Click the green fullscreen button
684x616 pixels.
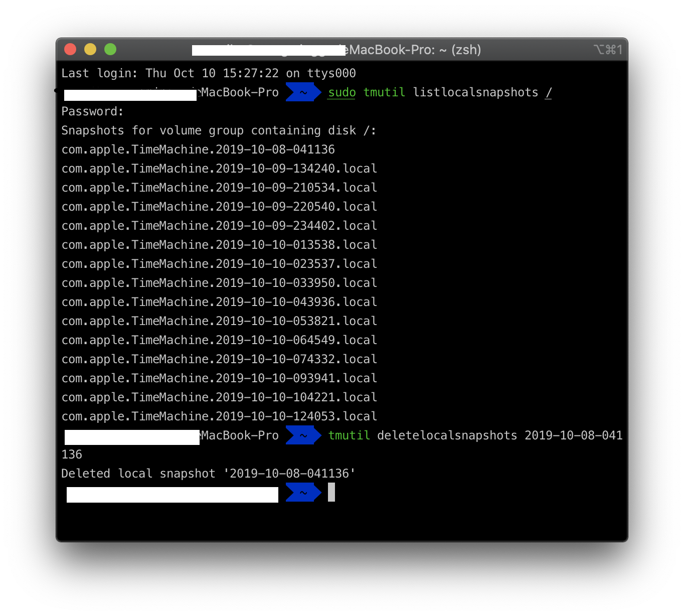coord(110,49)
